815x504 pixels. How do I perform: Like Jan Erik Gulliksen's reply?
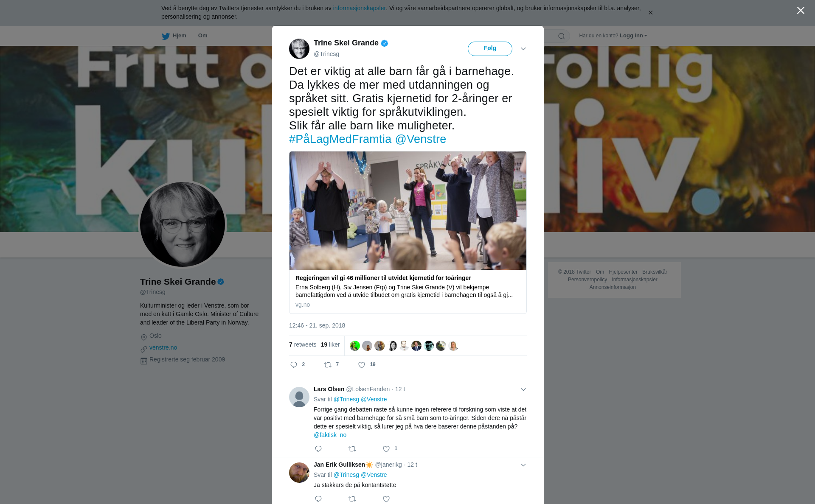[386, 499]
